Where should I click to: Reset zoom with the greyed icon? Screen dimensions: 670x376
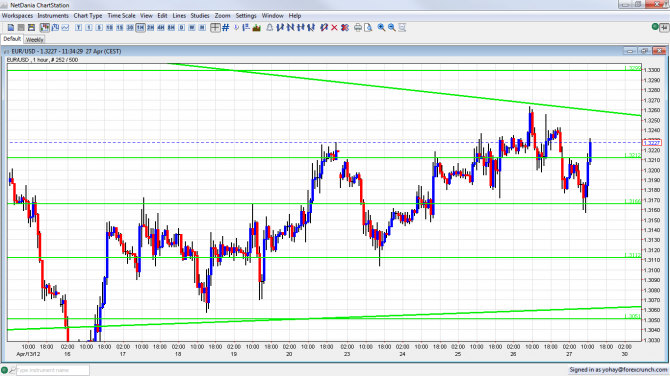[402, 28]
